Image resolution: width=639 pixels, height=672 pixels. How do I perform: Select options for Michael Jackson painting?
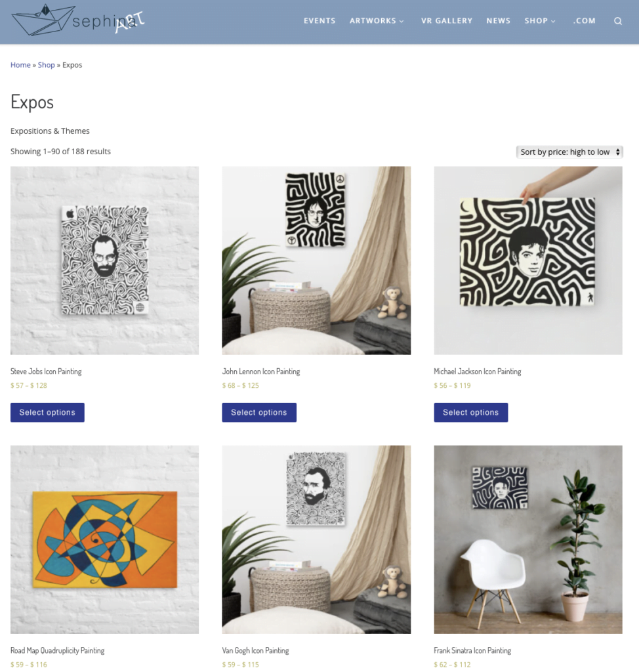[471, 412]
